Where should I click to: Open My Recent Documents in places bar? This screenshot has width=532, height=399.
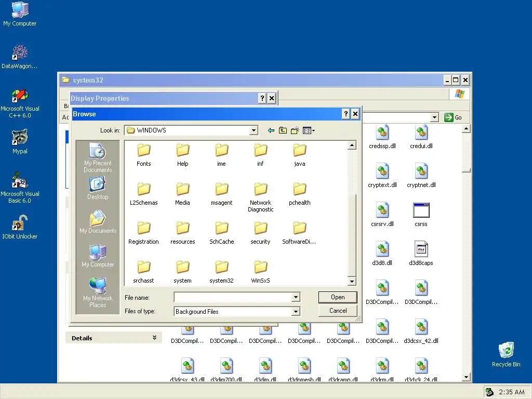tap(98, 158)
